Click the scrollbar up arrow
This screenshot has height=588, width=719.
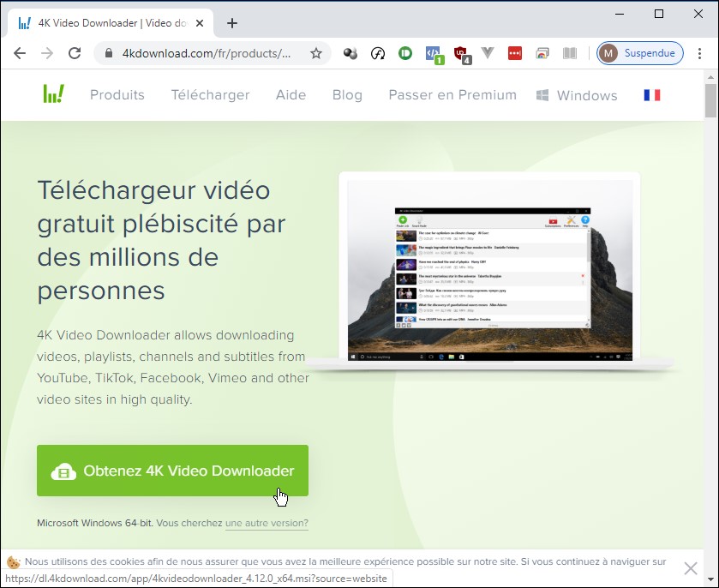pyautogui.click(x=710, y=76)
